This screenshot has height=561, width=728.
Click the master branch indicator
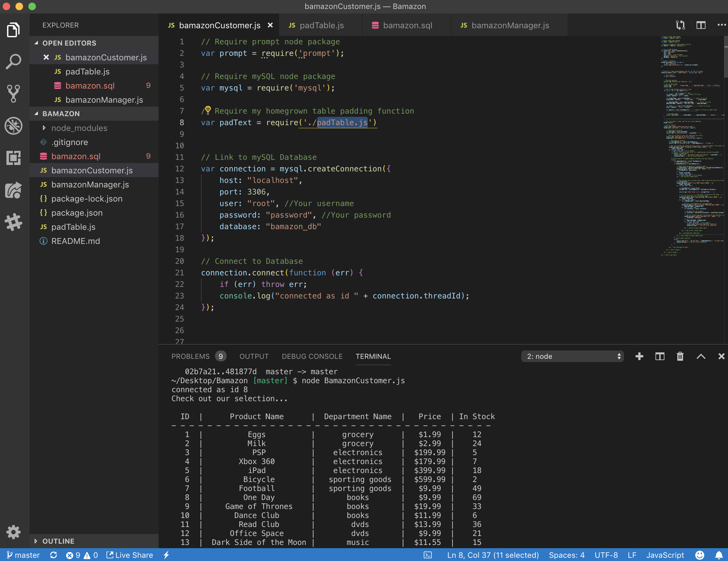(x=23, y=555)
